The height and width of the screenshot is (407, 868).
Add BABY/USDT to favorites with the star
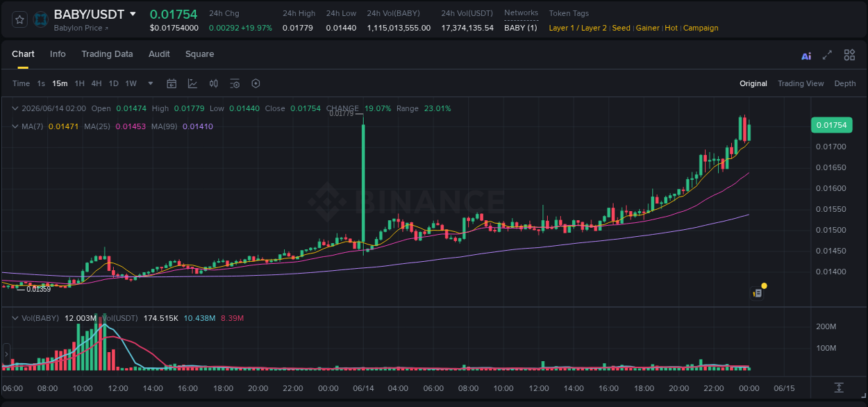20,19
